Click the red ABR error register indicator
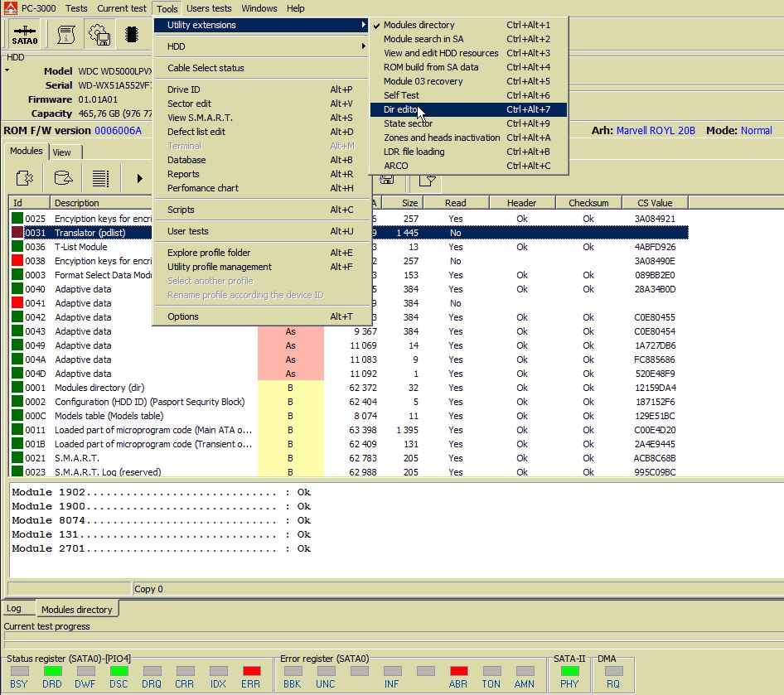The width and height of the screenshot is (784, 695). 458,671
